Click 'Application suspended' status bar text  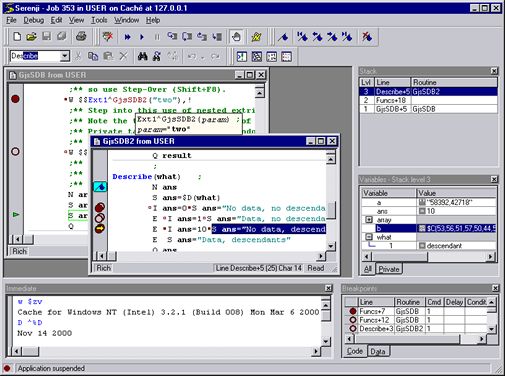[x=51, y=368]
